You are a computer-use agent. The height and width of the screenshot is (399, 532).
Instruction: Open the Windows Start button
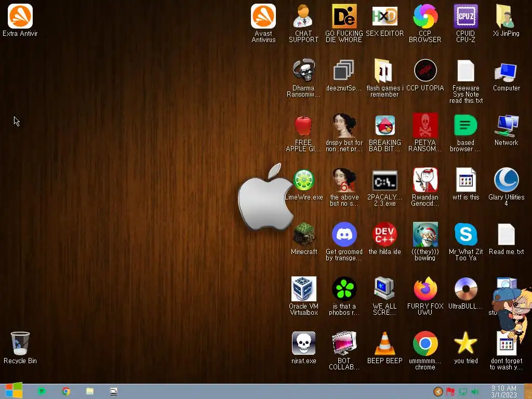click(x=14, y=391)
